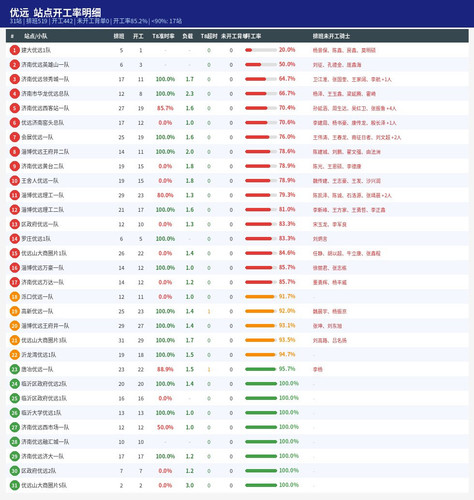Click the 91.7% work rate value
The image size is (474, 500).
click(287, 296)
